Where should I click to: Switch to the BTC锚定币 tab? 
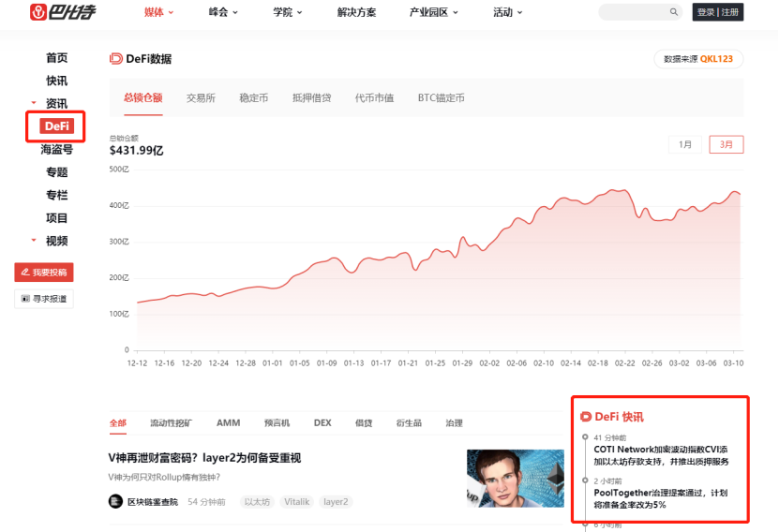(442, 97)
